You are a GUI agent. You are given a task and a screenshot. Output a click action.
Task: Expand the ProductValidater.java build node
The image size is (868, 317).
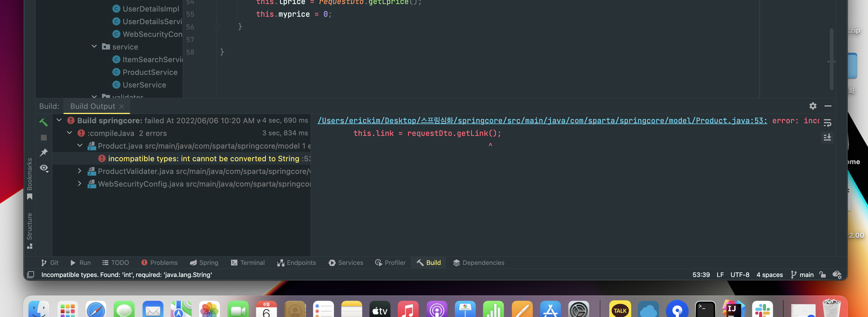tap(80, 171)
